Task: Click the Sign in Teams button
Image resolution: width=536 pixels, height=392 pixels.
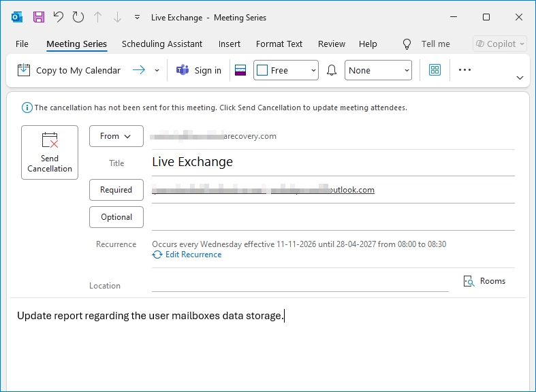Action: click(x=208, y=70)
